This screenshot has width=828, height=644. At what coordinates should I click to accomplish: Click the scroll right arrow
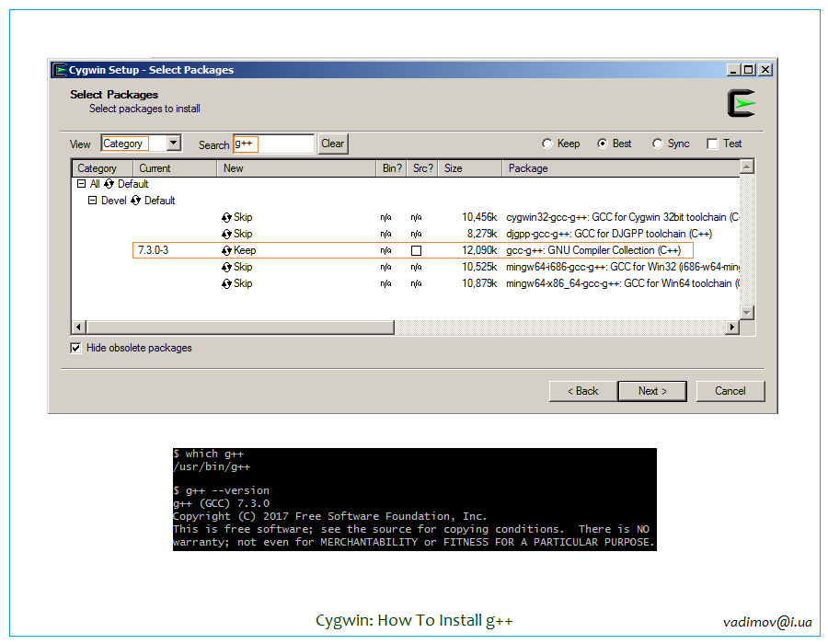click(732, 328)
